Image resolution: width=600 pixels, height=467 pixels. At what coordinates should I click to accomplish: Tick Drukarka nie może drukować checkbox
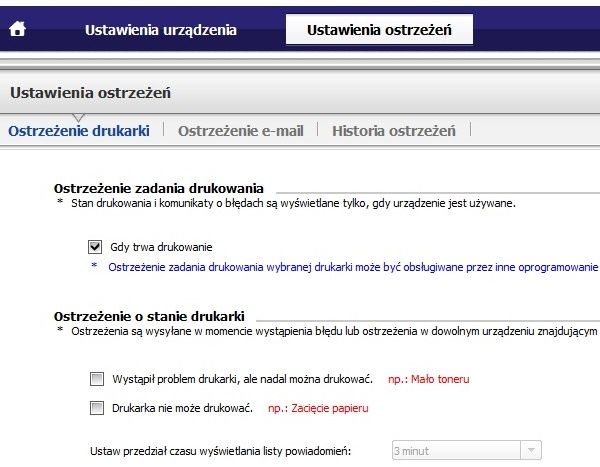click(97, 408)
